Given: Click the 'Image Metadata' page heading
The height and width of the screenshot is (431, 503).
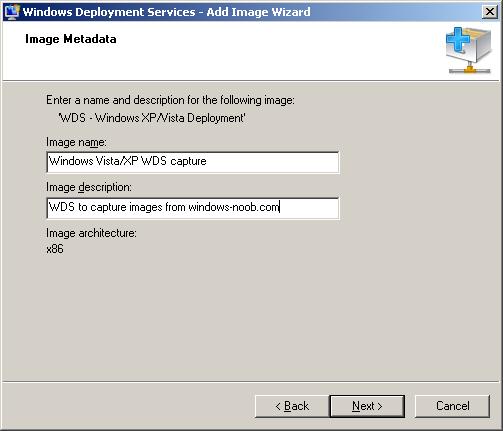Looking at the screenshot, I should (x=71, y=39).
